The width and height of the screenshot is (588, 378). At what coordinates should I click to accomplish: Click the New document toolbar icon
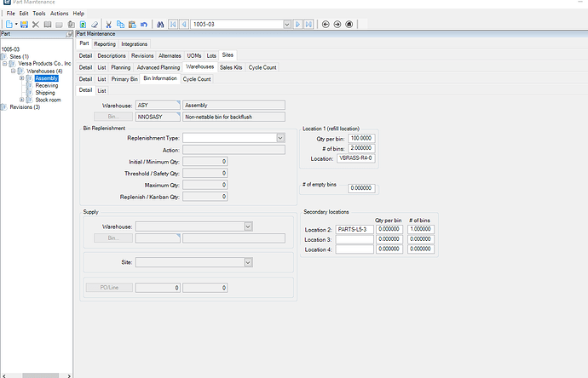tap(8, 25)
